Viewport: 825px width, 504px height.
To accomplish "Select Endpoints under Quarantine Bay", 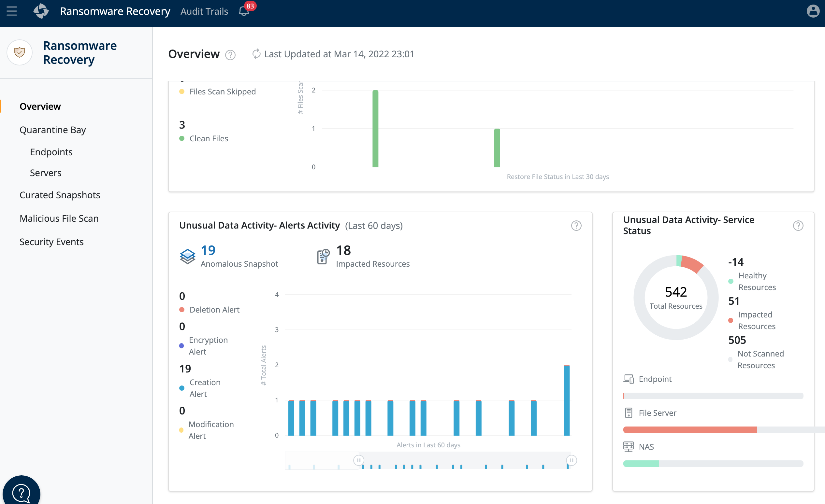I will (51, 152).
